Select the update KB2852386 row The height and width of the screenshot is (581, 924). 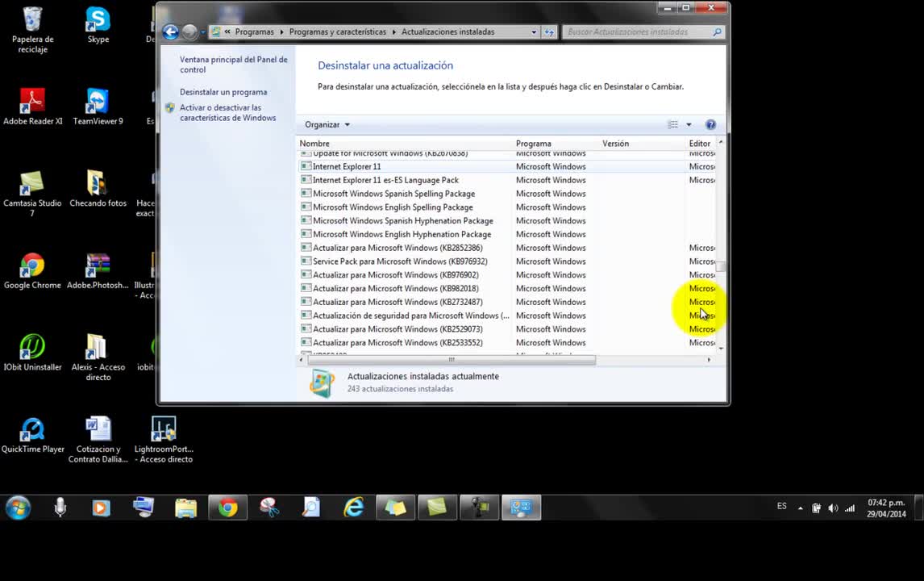tap(507, 248)
